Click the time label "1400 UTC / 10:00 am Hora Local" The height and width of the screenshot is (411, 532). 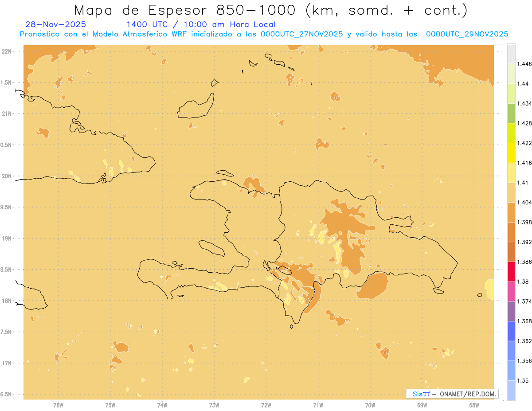201,24
